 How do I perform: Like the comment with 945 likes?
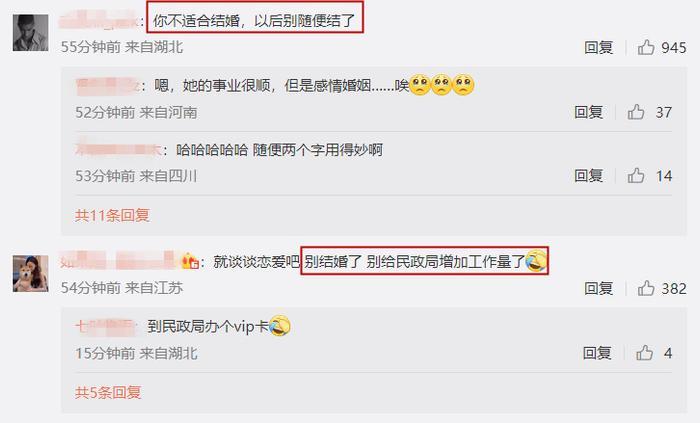[646, 47]
